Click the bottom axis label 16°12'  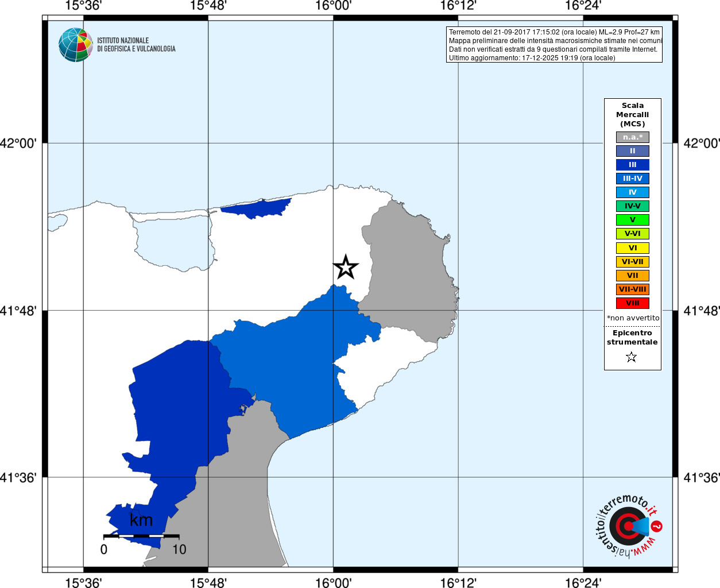(x=458, y=583)
